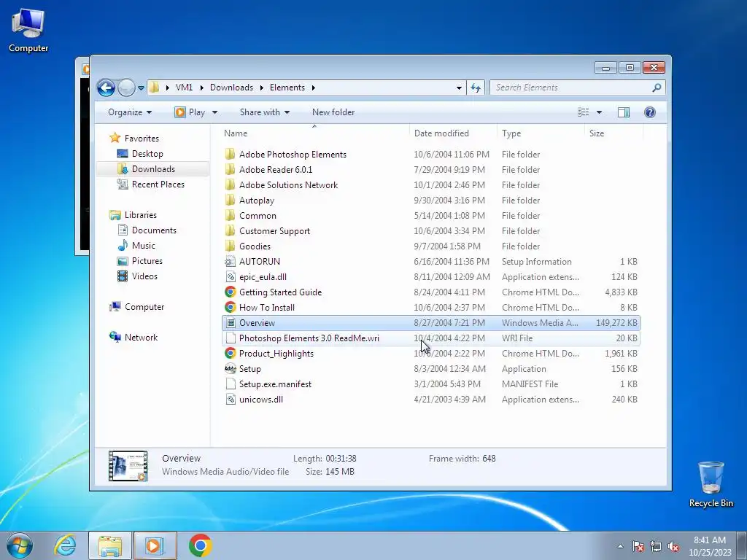The height and width of the screenshot is (560, 747).
Task: Select the Goodies folder icon
Action: (x=230, y=246)
